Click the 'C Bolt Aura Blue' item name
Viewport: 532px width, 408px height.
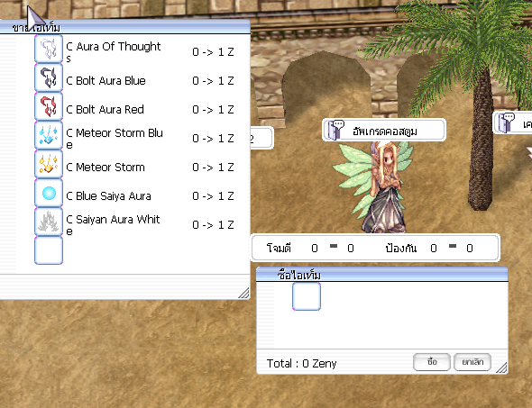pyautogui.click(x=105, y=81)
